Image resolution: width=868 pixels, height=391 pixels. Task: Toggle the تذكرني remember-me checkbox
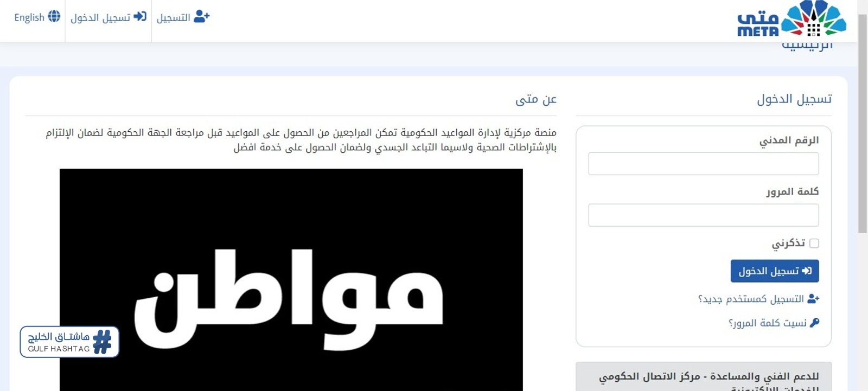(814, 243)
